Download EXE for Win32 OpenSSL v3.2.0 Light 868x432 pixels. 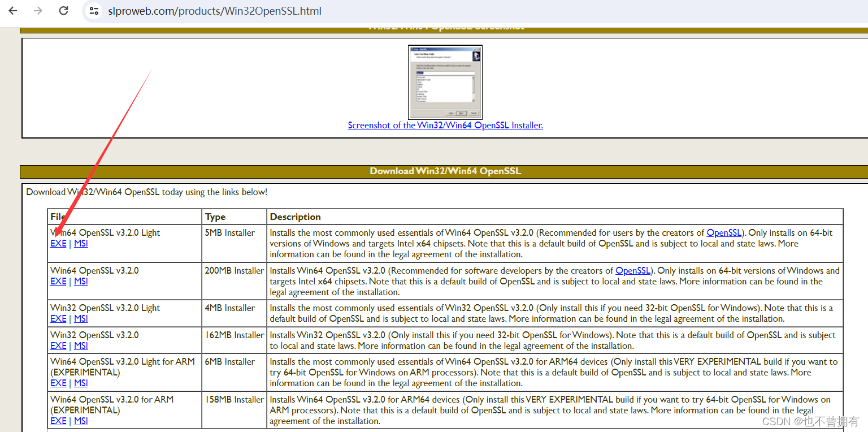pos(58,318)
